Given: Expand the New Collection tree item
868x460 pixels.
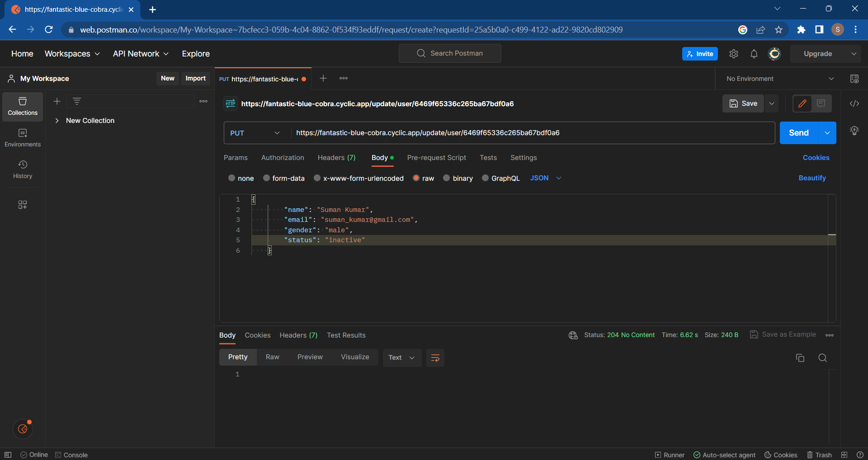Looking at the screenshot, I should point(57,121).
